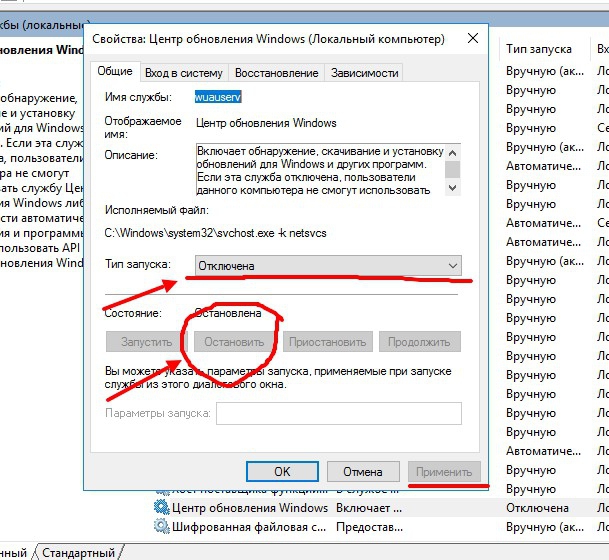Viewport: 609px width, 560px height.
Task: Click the executable path C:\Windows\system32\svchost.exe text
Action: pos(215,233)
